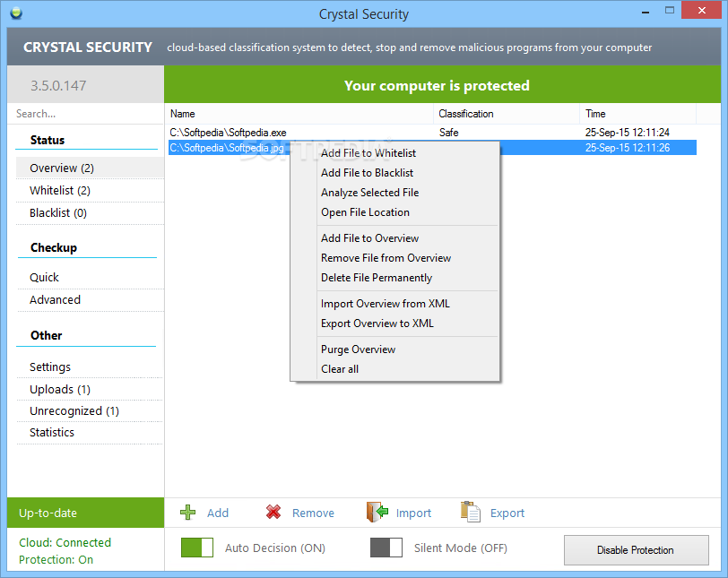Sort by the Time column header

point(638,114)
